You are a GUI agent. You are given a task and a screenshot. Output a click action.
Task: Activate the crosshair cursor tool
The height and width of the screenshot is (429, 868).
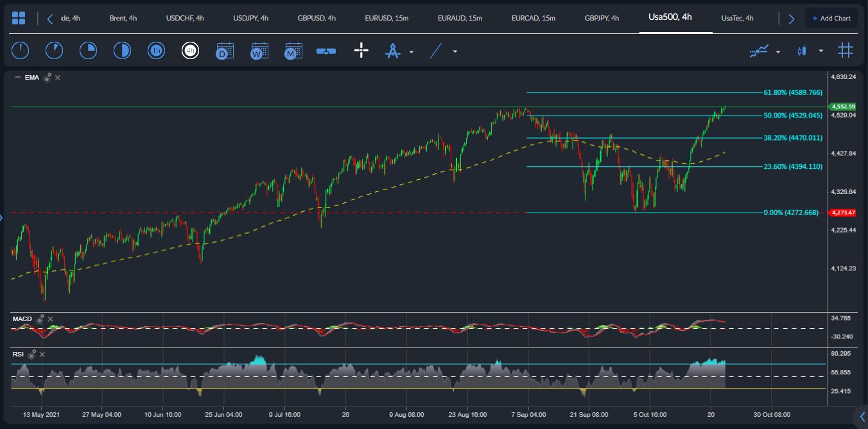coord(361,51)
